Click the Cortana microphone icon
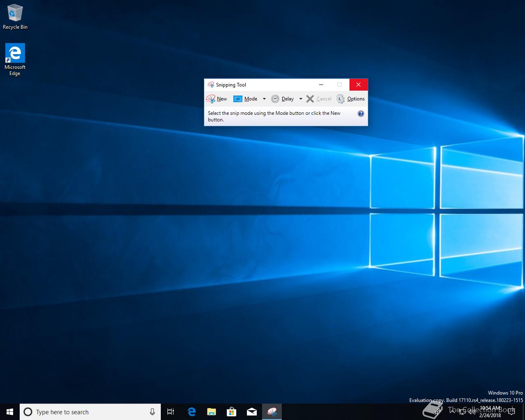Image resolution: width=525 pixels, height=420 pixels. 152,412
